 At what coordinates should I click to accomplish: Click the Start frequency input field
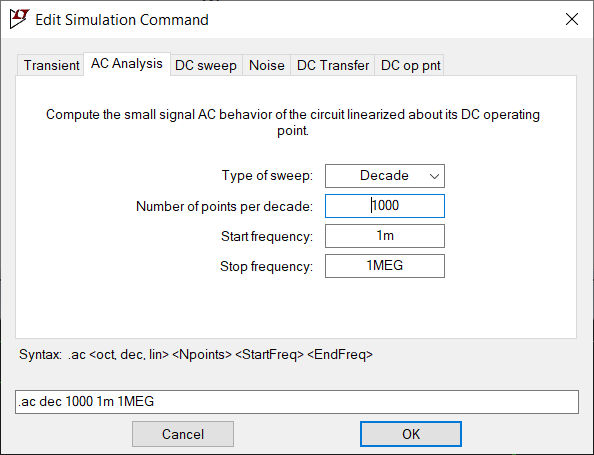point(385,236)
